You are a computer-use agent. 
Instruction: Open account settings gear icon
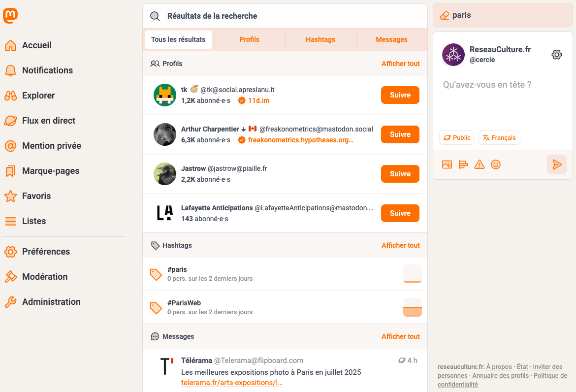click(x=556, y=55)
